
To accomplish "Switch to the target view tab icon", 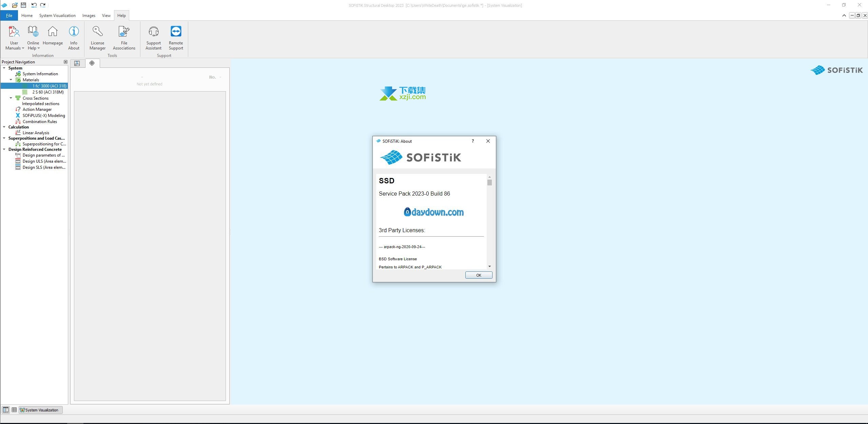I will click(x=92, y=63).
